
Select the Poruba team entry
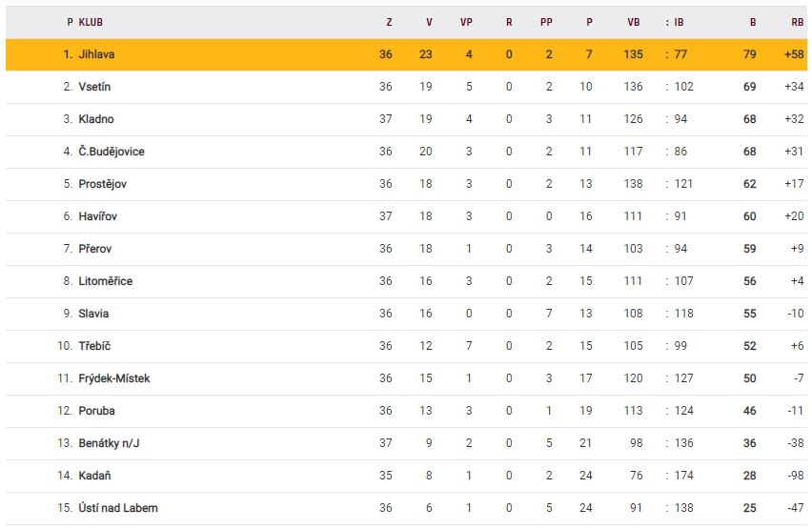point(96,411)
